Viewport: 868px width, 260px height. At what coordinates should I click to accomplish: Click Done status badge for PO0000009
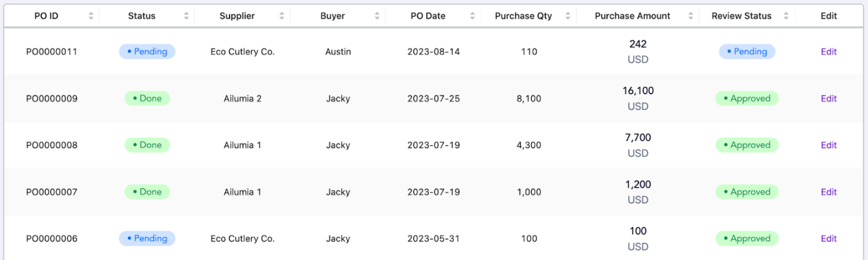pos(147,98)
